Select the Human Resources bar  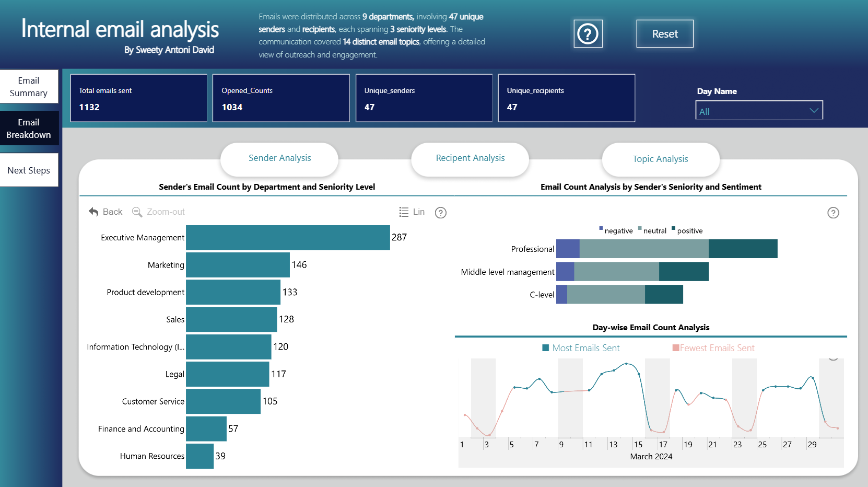[200, 456]
